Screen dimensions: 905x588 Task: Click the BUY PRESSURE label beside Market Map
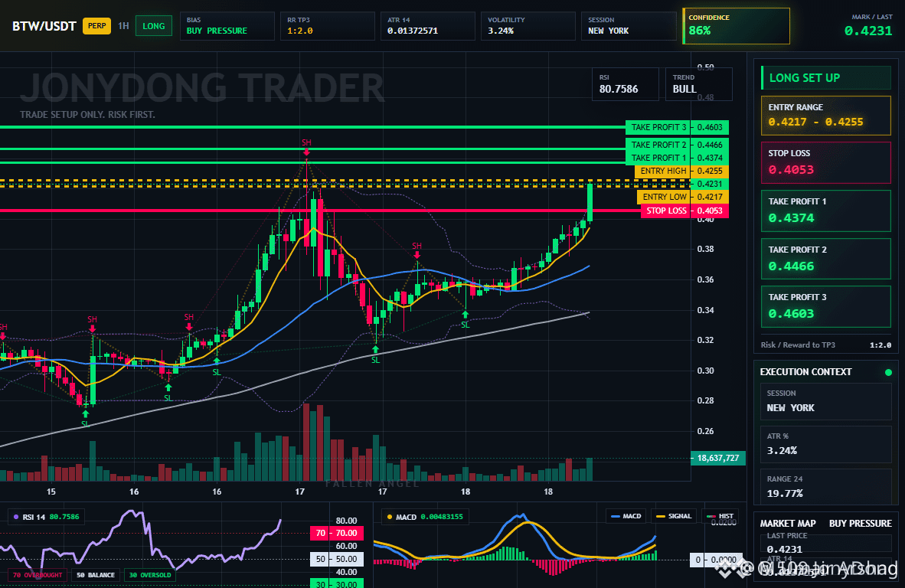tap(861, 524)
